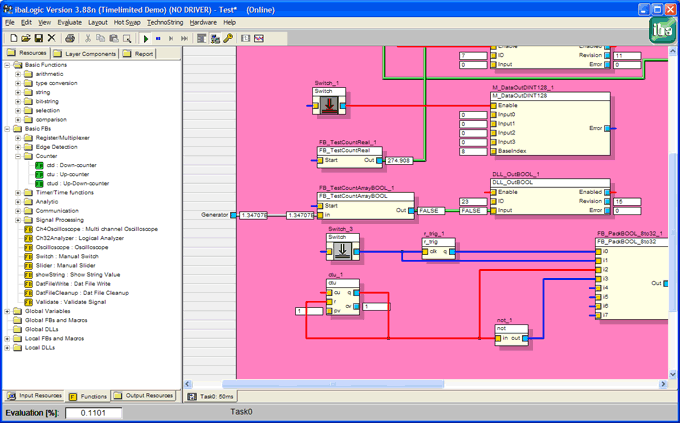680x423 pixels.
Task: Click the DLL_OutBOOL ID value 23
Action: pyautogui.click(x=473, y=202)
